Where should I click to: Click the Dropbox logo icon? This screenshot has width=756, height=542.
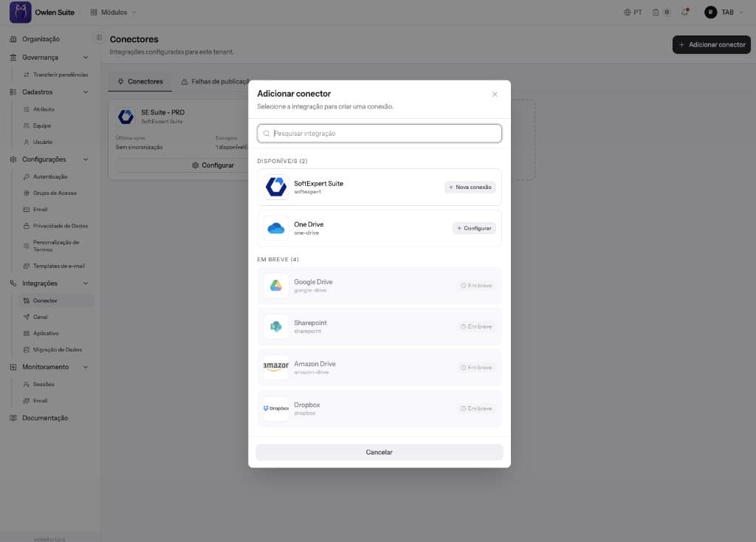coord(276,408)
